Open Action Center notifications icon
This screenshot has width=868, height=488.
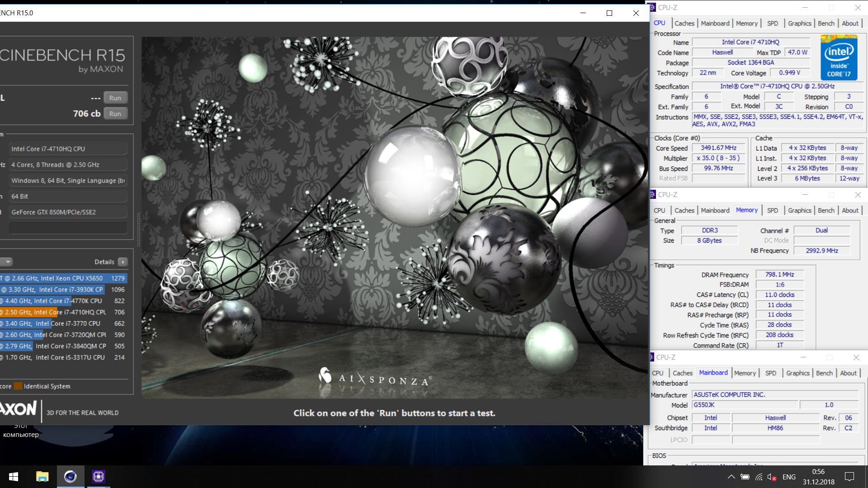(x=849, y=477)
